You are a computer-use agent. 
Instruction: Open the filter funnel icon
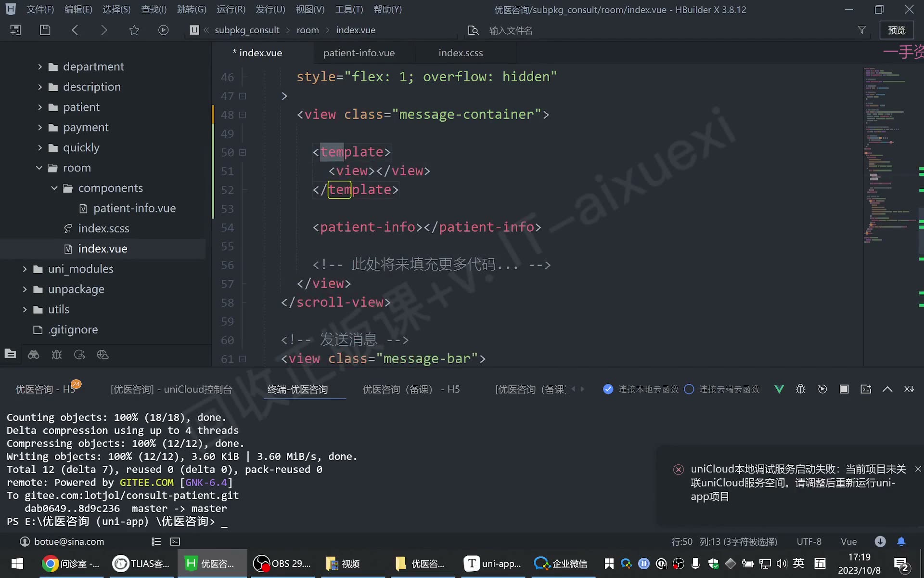pyautogui.click(x=862, y=30)
